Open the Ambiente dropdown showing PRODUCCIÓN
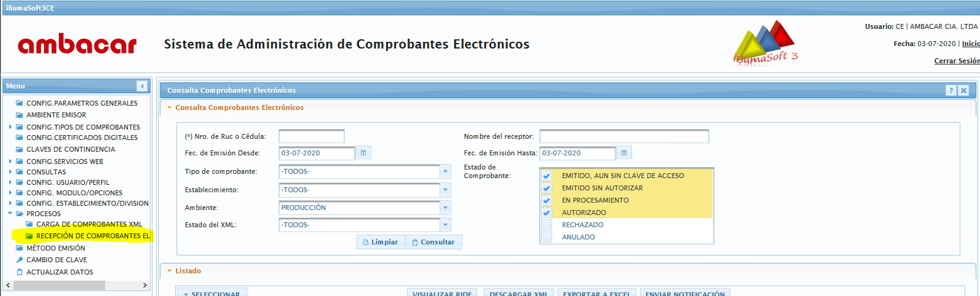The height and width of the screenshot is (296, 980). (x=446, y=208)
